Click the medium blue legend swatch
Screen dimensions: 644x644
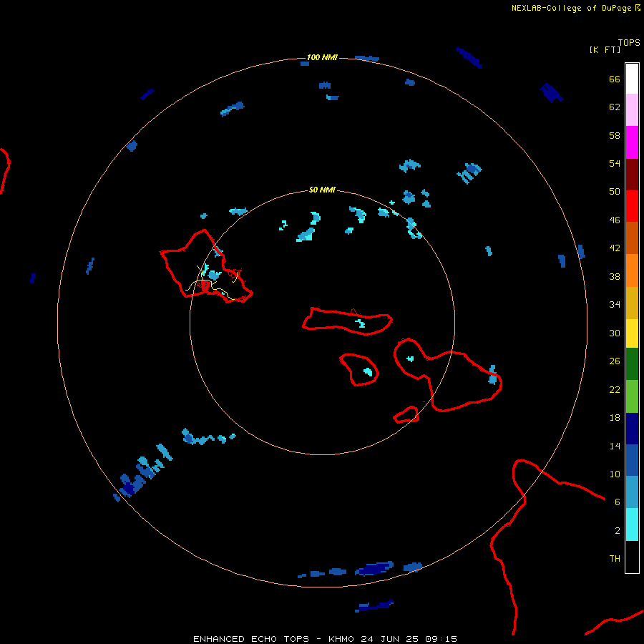632,460
